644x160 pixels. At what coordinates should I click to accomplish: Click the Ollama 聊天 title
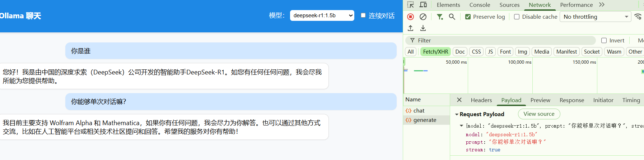[x=20, y=16]
